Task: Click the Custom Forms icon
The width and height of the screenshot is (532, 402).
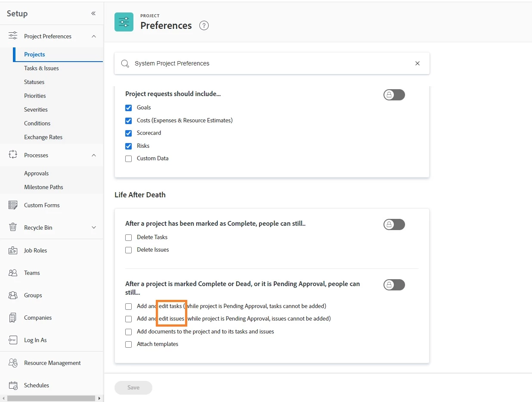Action: 13,205
